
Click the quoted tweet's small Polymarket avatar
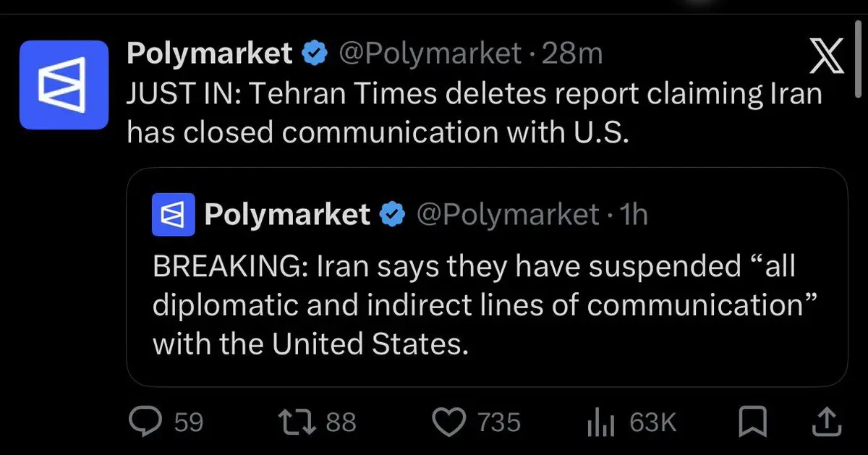173,215
